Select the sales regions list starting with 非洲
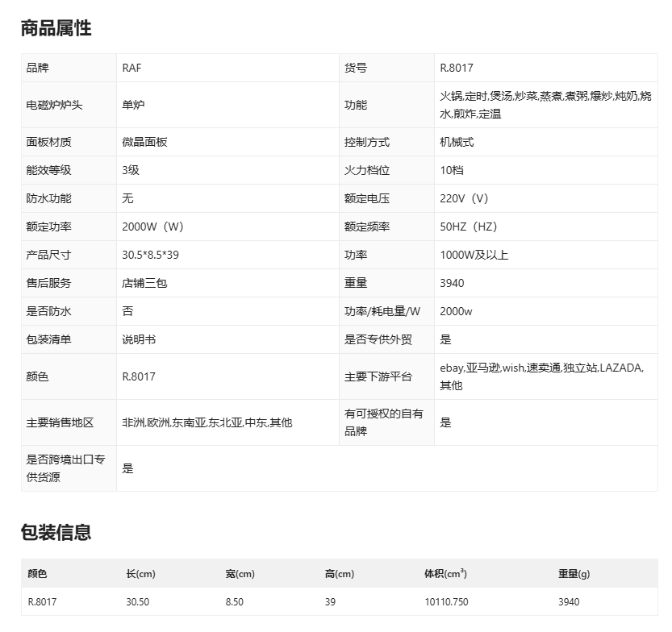672x632 pixels. coord(207,422)
